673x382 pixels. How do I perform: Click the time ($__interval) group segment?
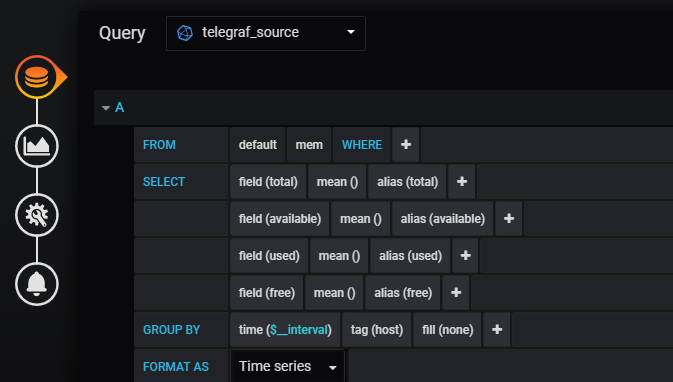285,329
